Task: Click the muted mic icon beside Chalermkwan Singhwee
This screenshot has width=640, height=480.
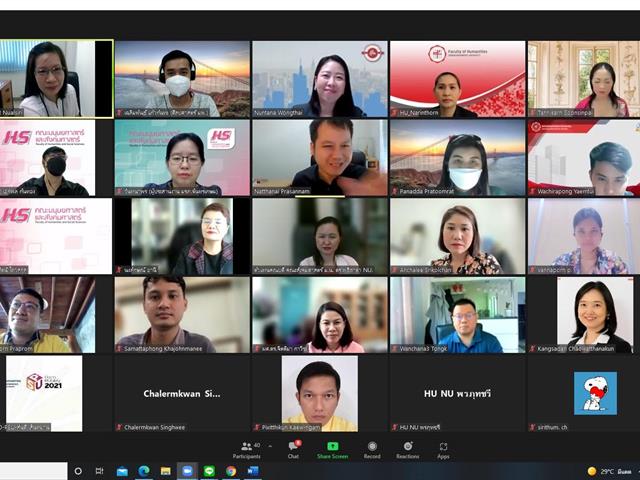Action: (119, 427)
